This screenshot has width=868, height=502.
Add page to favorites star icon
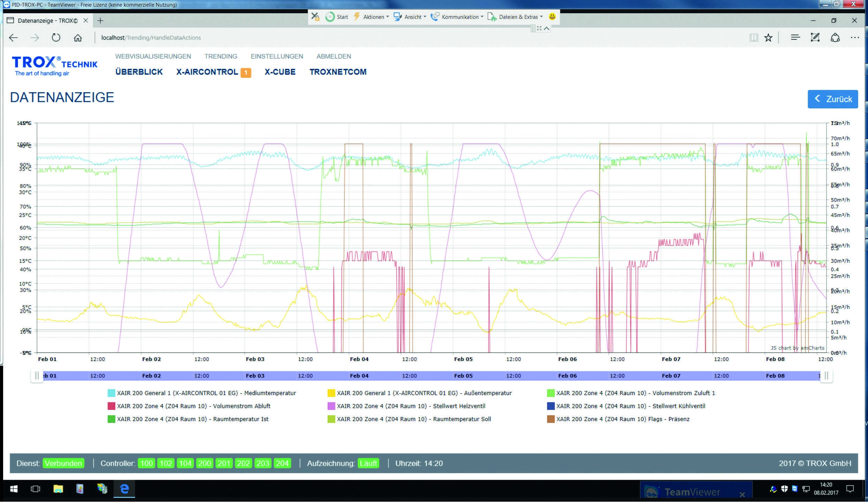point(768,38)
